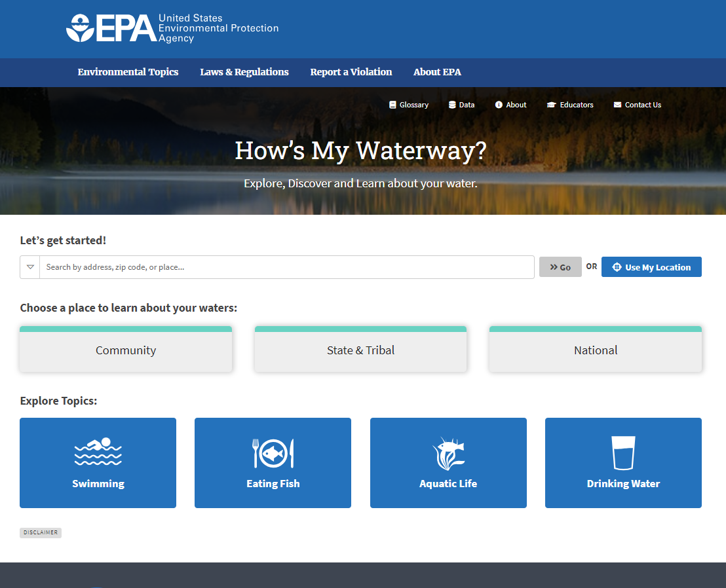Click the swimmer icon on the Swimming tile
This screenshot has height=588, width=726.
pyautogui.click(x=98, y=451)
